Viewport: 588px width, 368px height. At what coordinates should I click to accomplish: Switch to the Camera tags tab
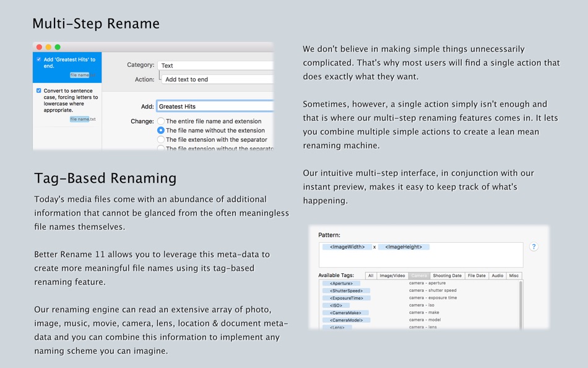[419, 276]
